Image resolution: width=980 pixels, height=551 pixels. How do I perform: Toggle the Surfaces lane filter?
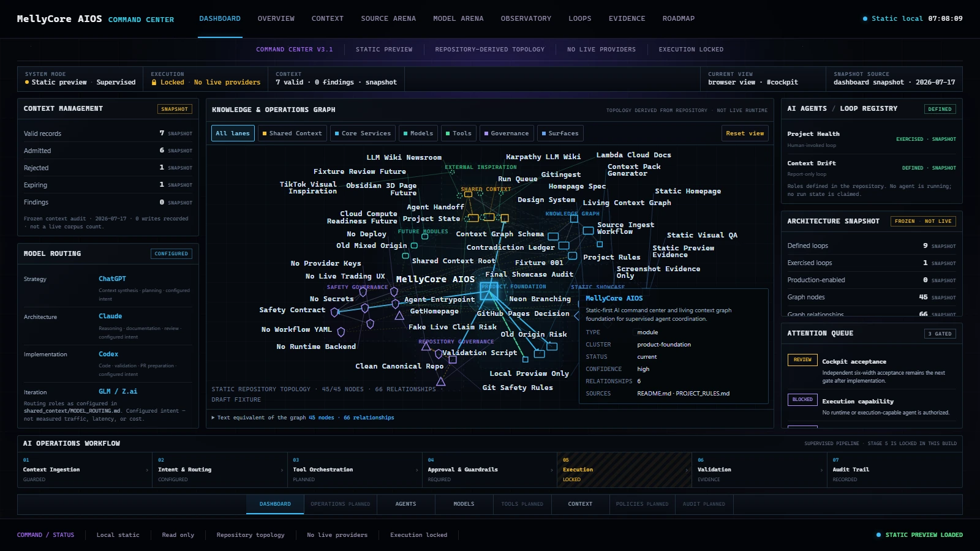pos(560,133)
